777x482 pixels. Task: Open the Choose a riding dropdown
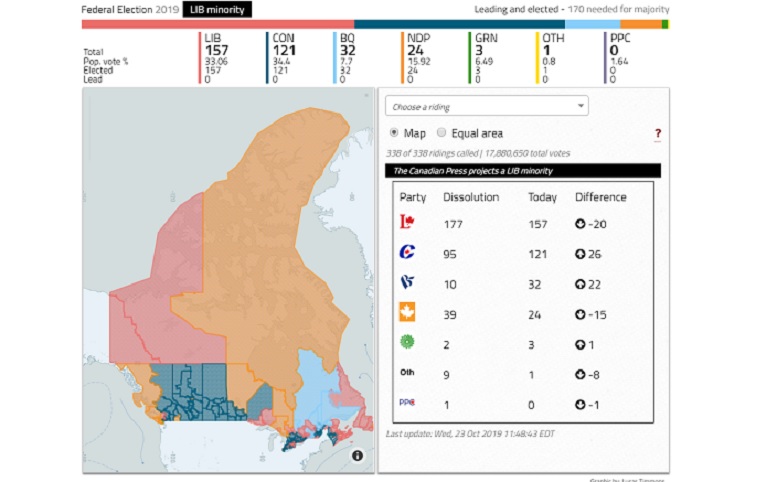(x=487, y=106)
